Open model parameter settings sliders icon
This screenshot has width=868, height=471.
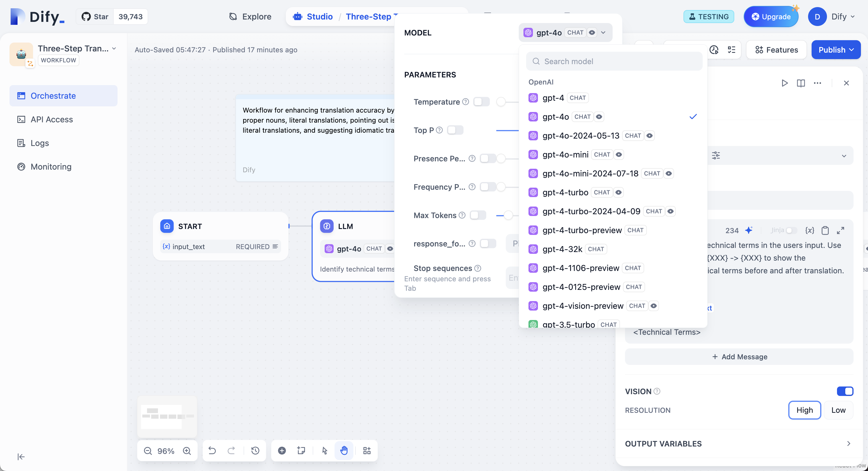[x=716, y=155]
